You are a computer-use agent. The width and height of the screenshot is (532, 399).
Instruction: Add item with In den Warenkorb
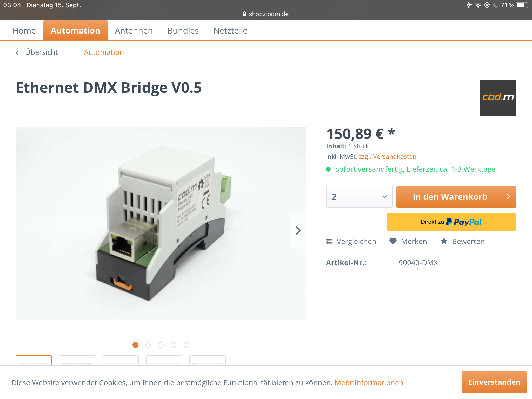click(456, 197)
